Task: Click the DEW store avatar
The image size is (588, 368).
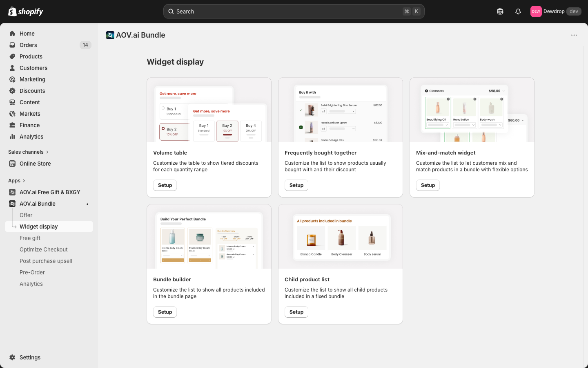Action: coord(536,11)
